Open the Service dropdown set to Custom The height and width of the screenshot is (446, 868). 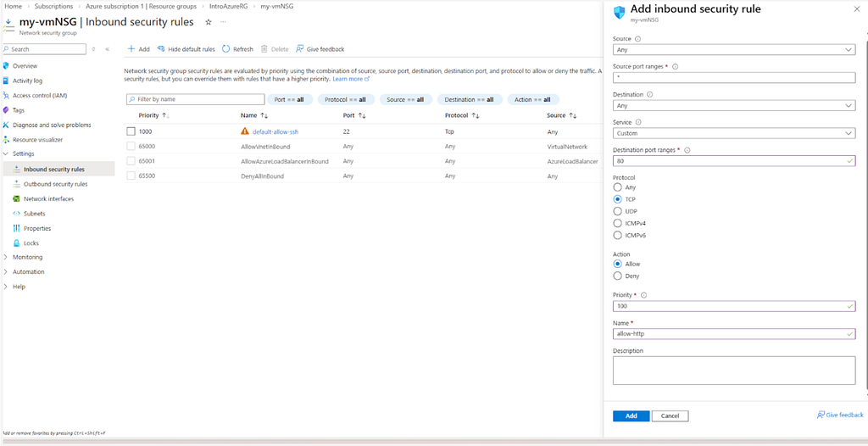[x=734, y=133]
